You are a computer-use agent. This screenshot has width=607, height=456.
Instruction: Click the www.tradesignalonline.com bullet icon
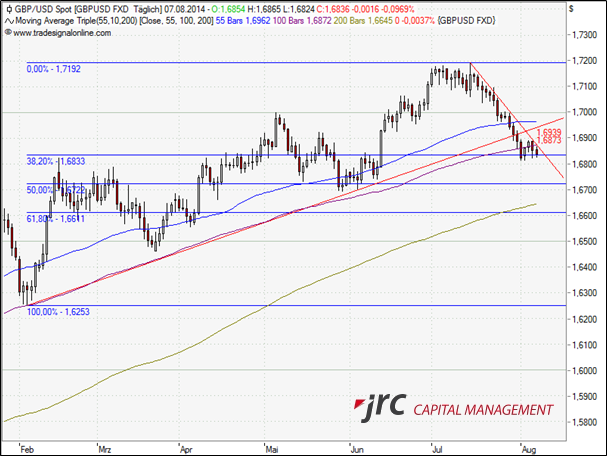(7, 32)
